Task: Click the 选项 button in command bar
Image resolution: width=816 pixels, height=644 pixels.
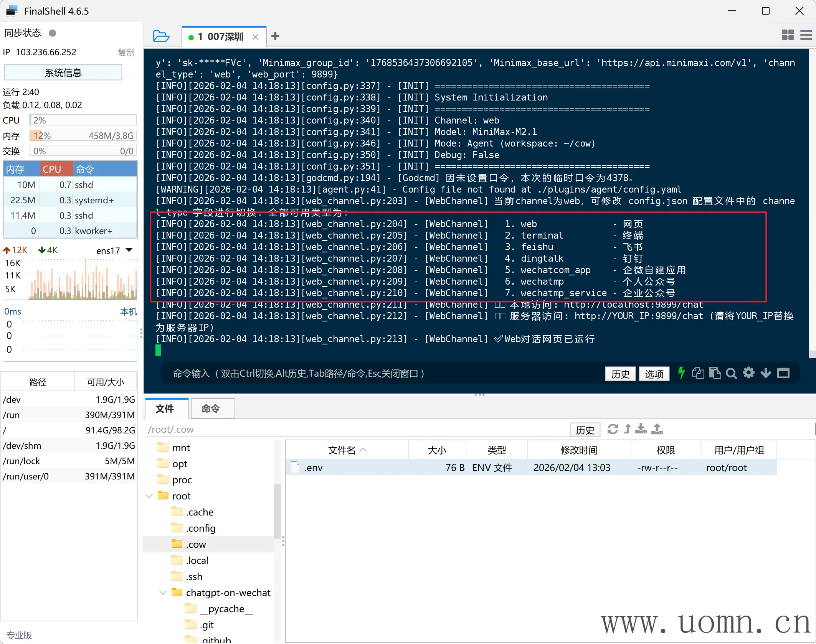Action: pos(654,374)
